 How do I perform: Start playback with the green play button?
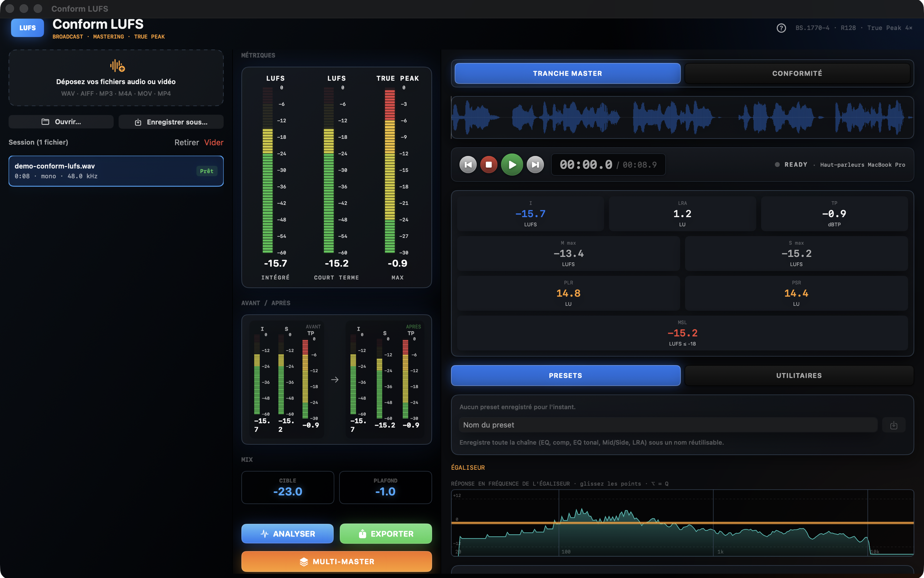click(x=512, y=165)
